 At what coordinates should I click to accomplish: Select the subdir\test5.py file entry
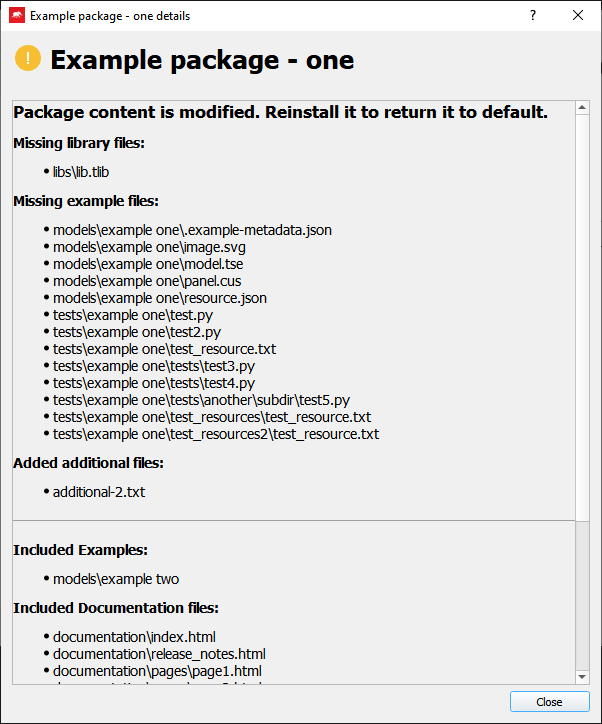(x=201, y=400)
